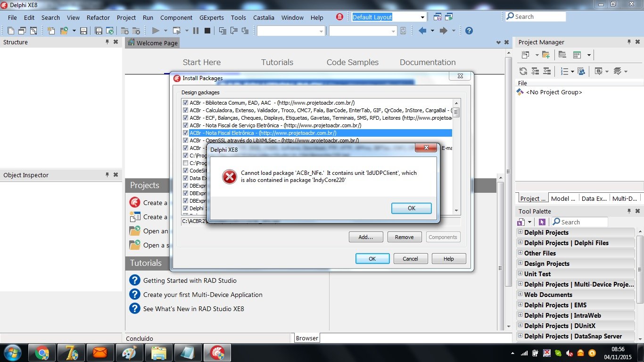Click the Save All toolbar icon
This screenshot has height=362, width=644.
[99, 31]
